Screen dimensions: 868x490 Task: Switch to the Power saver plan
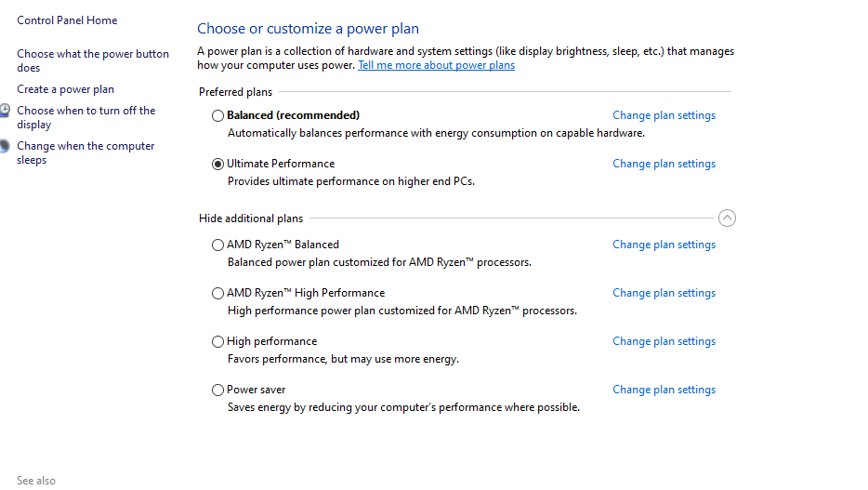pyautogui.click(x=217, y=390)
